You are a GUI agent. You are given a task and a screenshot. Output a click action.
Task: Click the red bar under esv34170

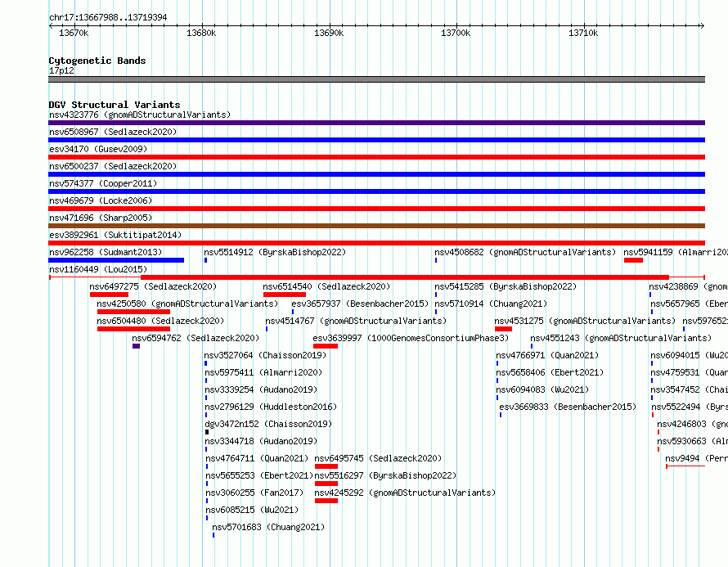(376, 157)
